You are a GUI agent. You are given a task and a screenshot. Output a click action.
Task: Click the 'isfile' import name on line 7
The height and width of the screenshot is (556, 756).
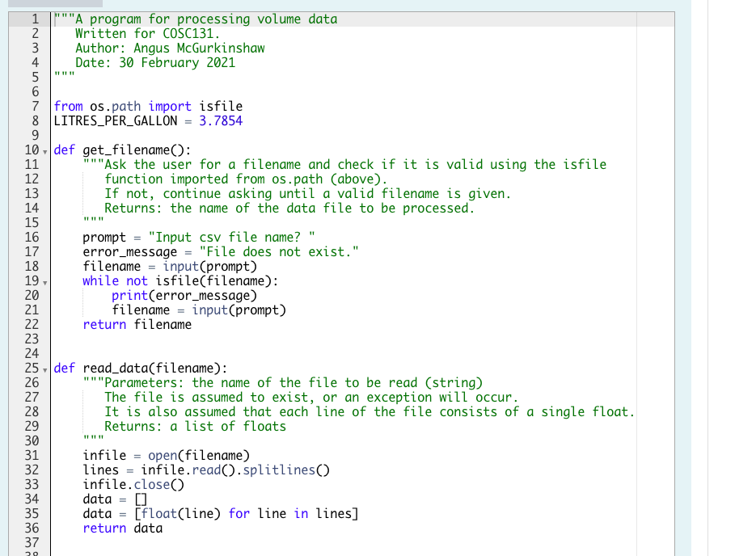click(x=221, y=107)
